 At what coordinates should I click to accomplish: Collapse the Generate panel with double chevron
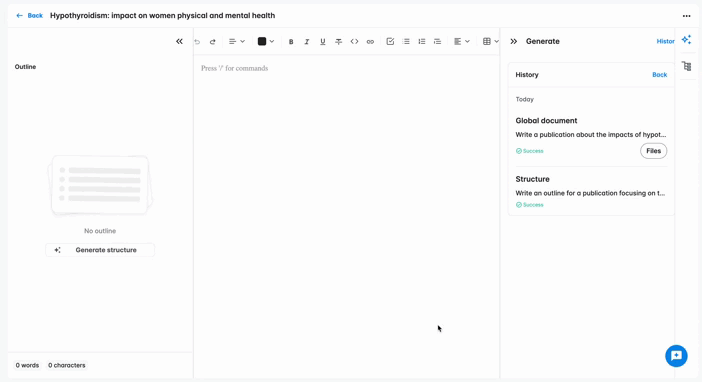coord(514,41)
